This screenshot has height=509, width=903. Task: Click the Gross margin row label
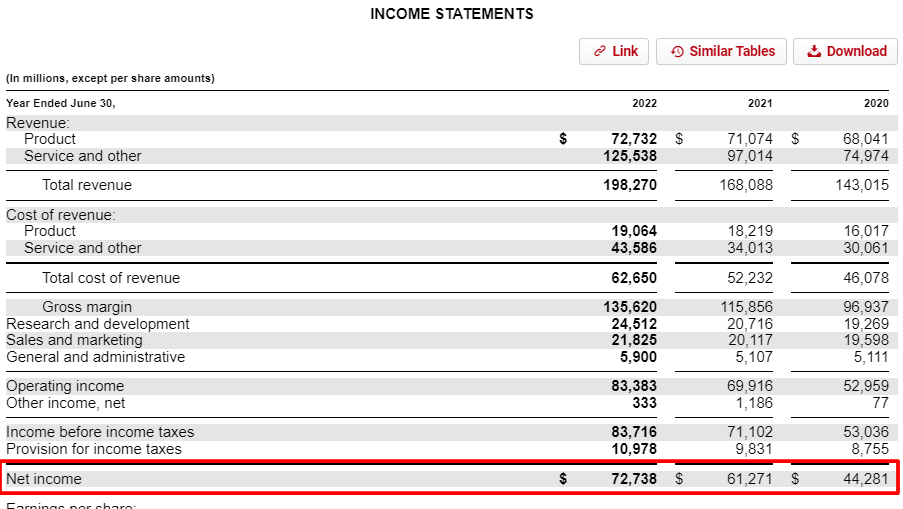87,307
